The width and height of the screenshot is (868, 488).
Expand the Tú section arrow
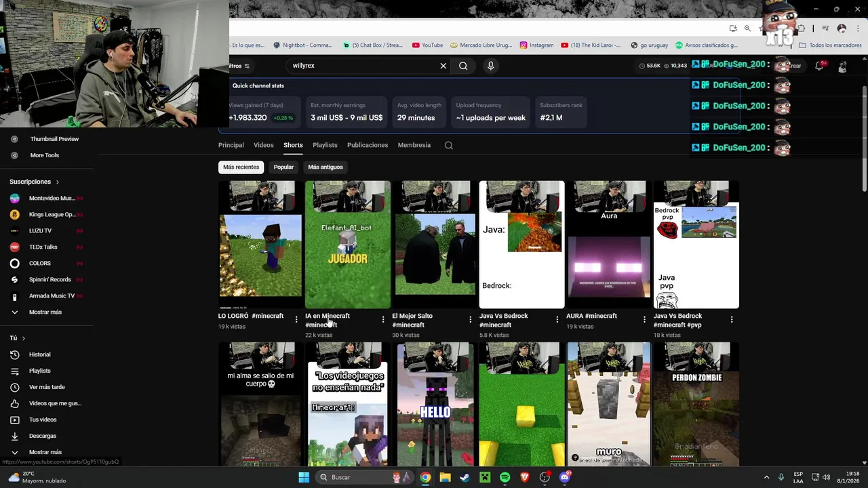point(24,338)
